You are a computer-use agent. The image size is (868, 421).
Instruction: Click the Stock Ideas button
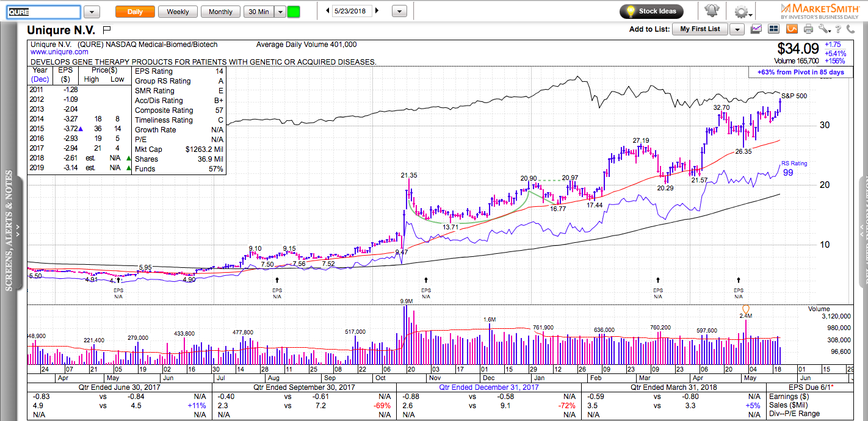(x=651, y=12)
